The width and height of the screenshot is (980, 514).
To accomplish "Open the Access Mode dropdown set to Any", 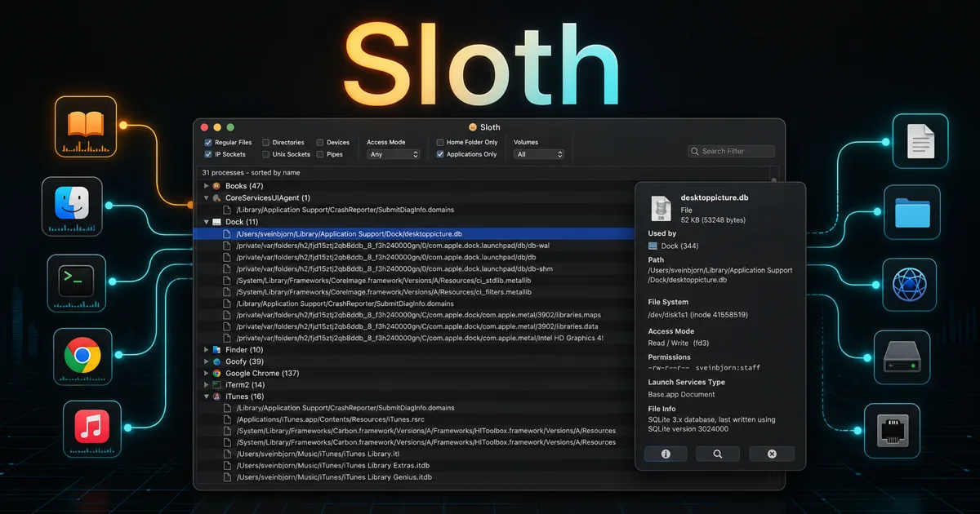I will 394,154.
